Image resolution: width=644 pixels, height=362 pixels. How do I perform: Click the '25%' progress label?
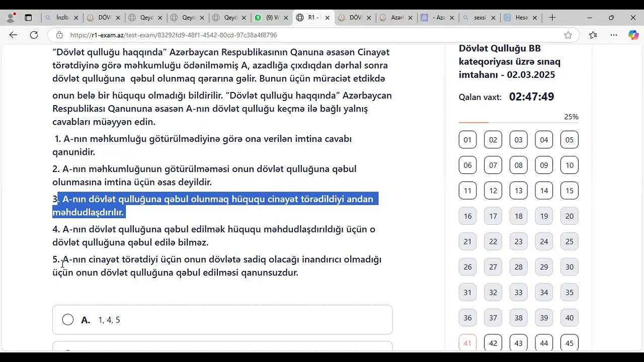(571, 117)
